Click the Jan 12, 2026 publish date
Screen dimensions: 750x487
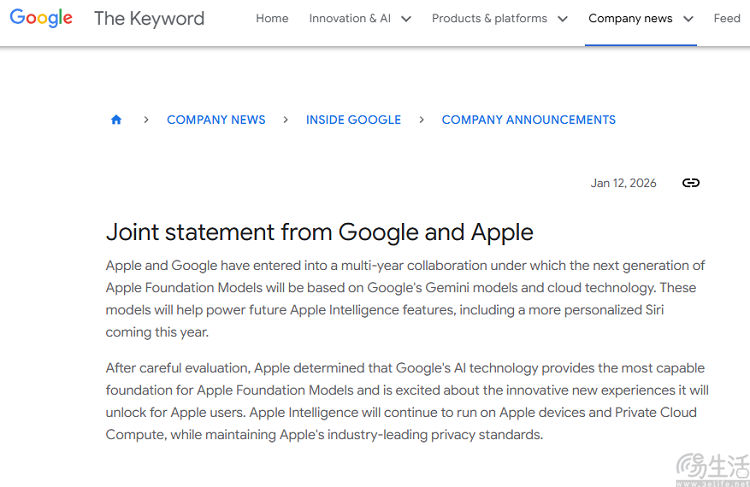[x=623, y=183]
